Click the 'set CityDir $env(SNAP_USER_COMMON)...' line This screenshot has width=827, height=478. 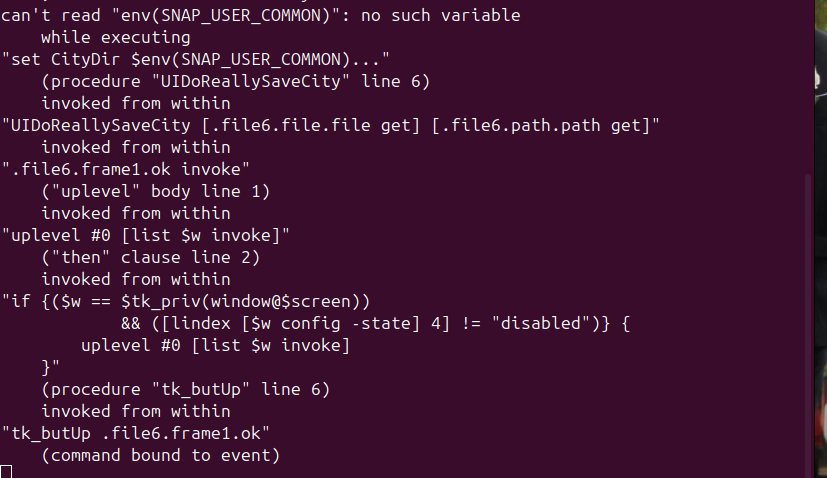coord(195,60)
